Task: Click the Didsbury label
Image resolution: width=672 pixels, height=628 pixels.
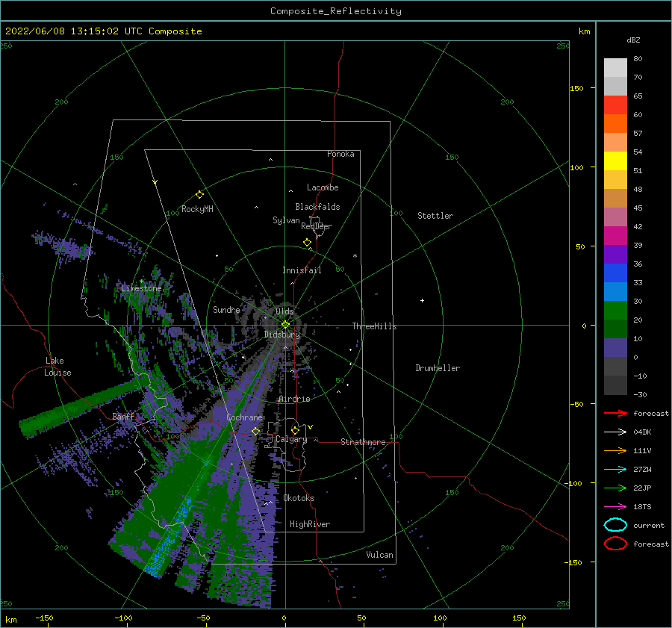Action: [x=282, y=335]
